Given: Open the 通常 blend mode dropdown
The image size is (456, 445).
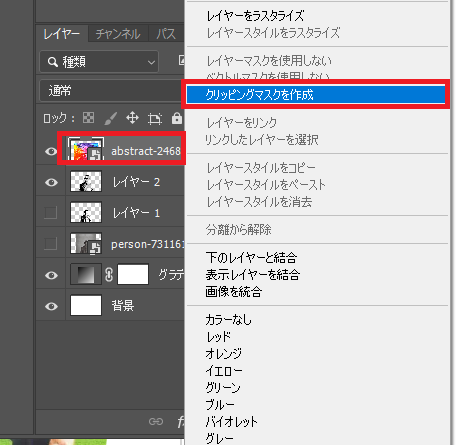Looking at the screenshot, I should pyautogui.click(x=112, y=91).
